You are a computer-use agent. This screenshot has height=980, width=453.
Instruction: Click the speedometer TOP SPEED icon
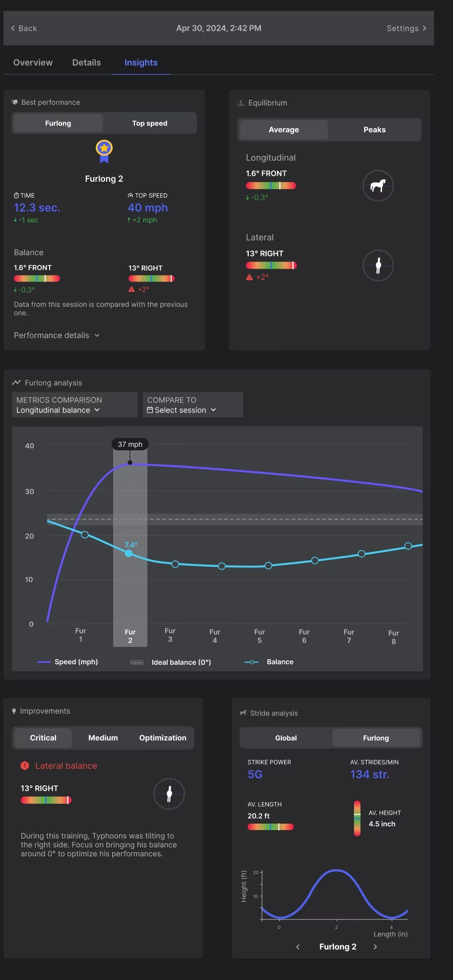130,196
